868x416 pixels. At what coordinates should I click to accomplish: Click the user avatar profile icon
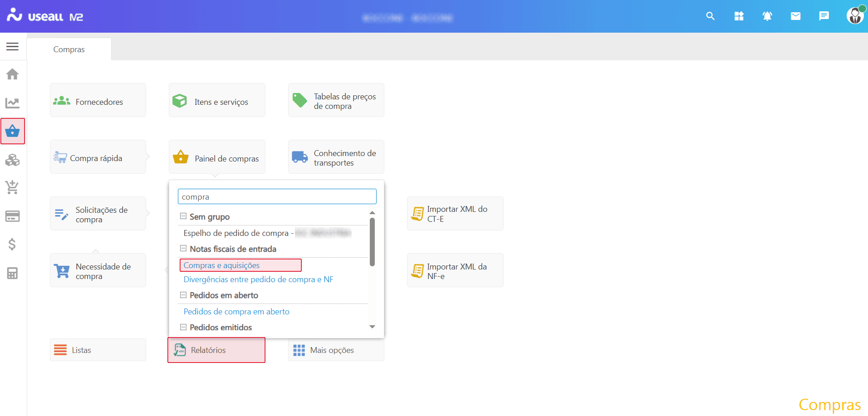[x=855, y=16]
